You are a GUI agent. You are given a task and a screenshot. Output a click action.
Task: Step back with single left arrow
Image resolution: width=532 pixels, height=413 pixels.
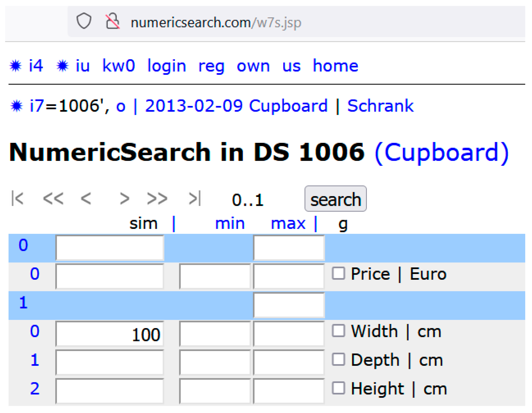tap(86, 198)
